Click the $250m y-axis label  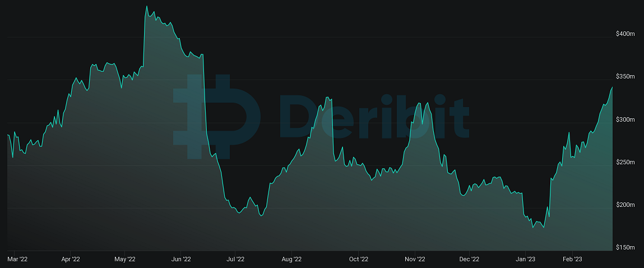(626, 163)
